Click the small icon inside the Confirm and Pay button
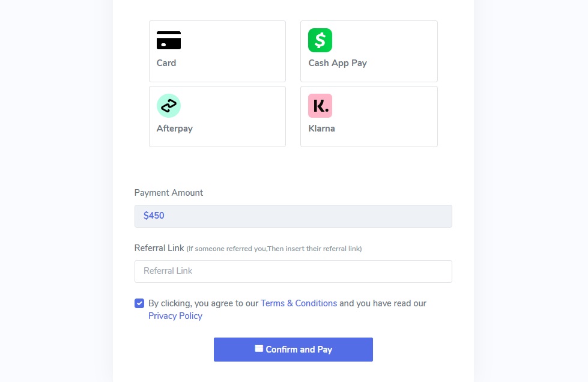Image resolution: width=588 pixels, height=382 pixels. 259,348
